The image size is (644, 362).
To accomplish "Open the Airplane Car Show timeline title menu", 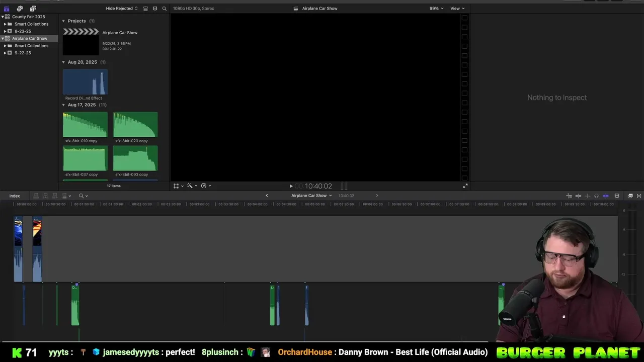I will pos(311,196).
